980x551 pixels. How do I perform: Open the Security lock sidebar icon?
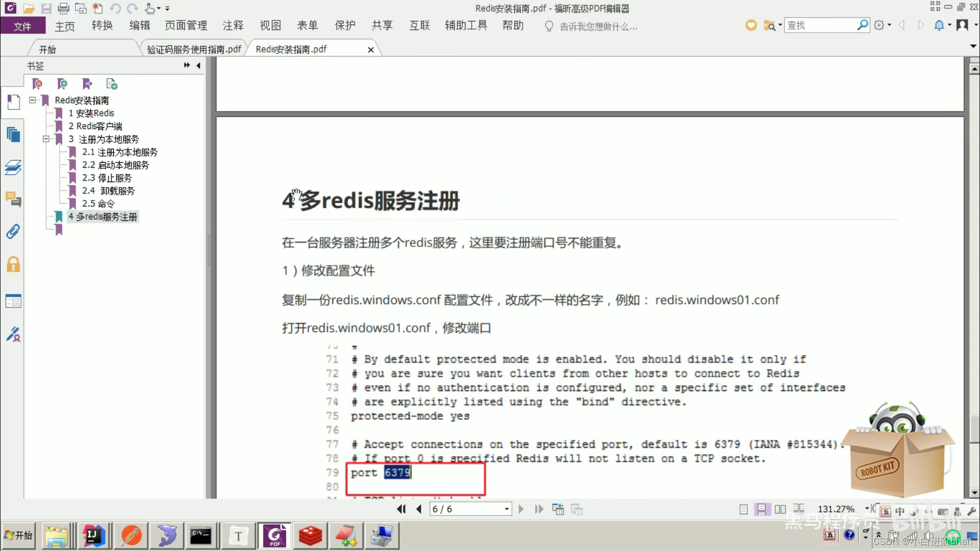click(13, 264)
